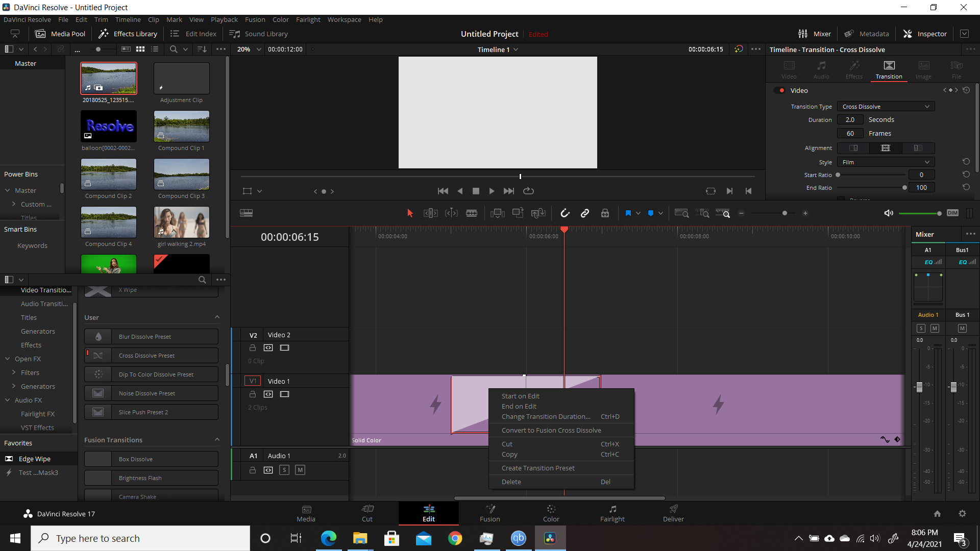Open the Style Film dropdown
This screenshot has width=980, height=551.
886,162
